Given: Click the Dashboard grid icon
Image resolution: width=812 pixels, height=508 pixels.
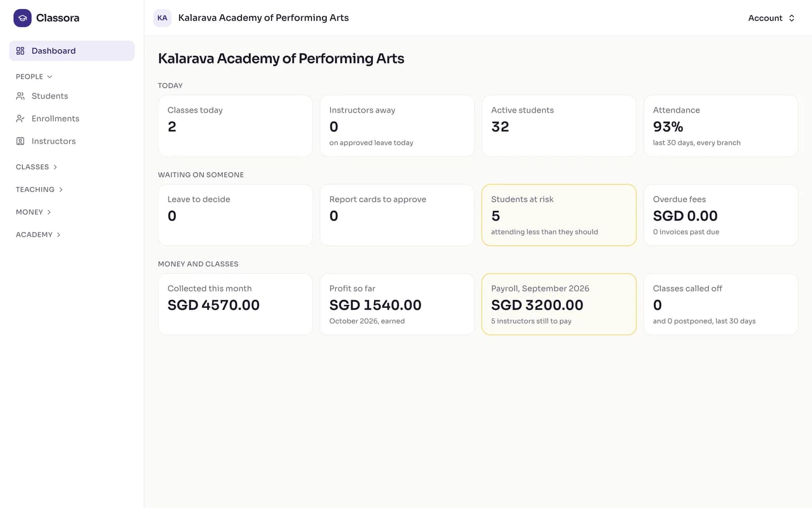Looking at the screenshot, I should pos(20,51).
